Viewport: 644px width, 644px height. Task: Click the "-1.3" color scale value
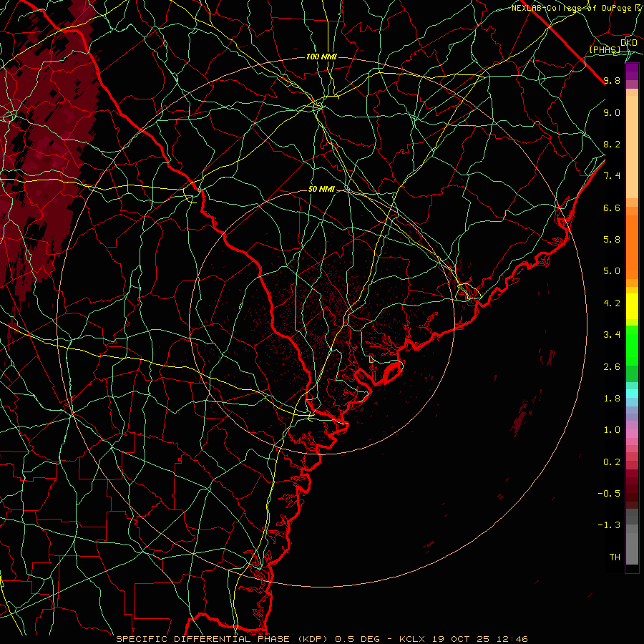[x=609, y=525]
